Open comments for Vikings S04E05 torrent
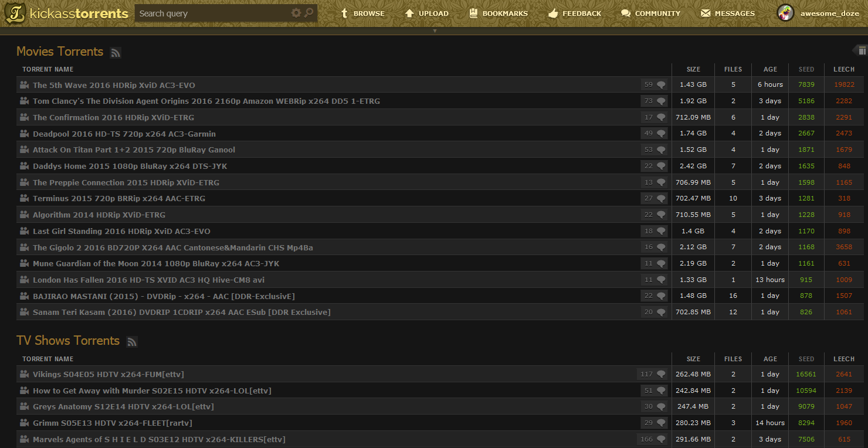Image resolution: width=868 pixels, height=448 pixels. click(653, 374)
